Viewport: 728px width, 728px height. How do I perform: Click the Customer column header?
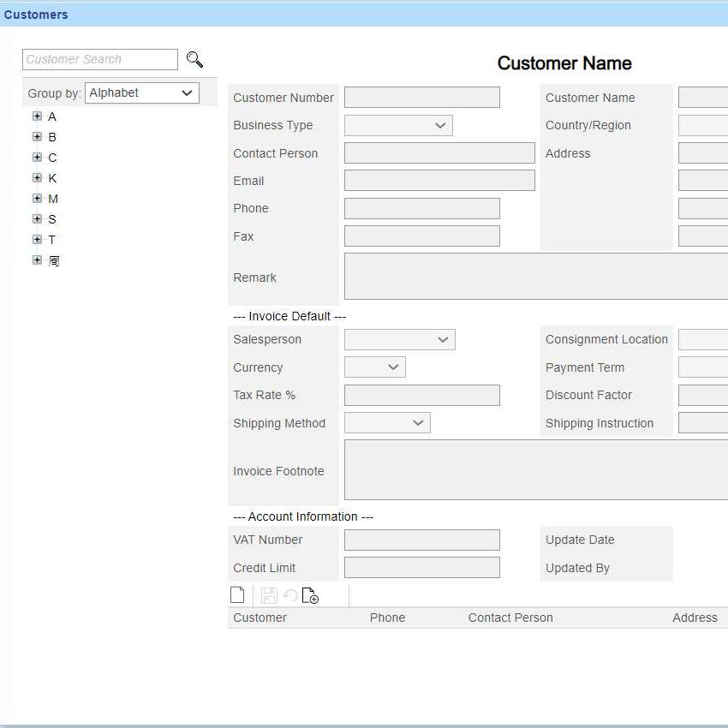(260, 618)
